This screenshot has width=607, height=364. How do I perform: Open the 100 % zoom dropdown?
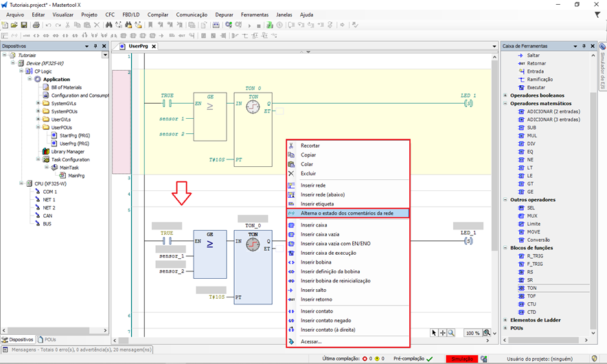[x=474, y=332]
